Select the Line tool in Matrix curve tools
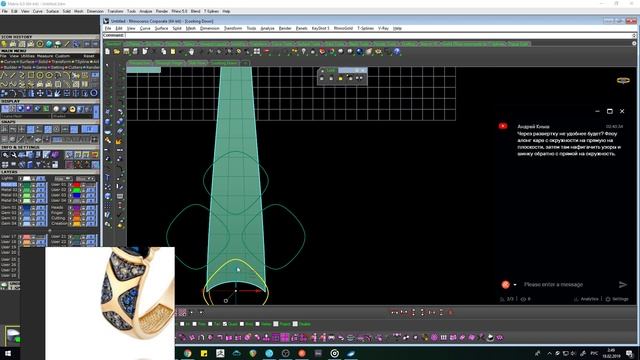640x360 pixels. 13,76
